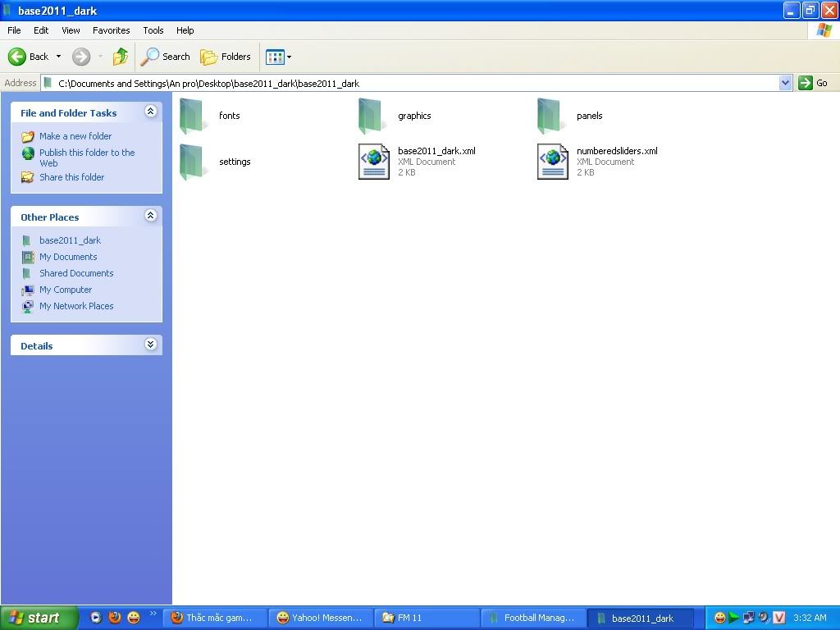Viewport: 840px width, 630px height.
Task: Select the settings folder icon
Action: pos(193,162)
